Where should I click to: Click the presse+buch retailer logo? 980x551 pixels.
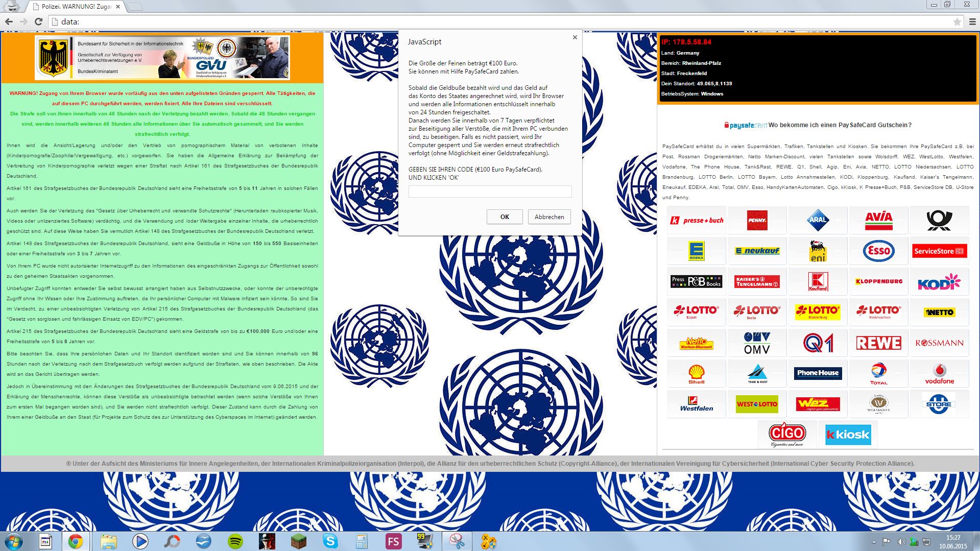[696, 220]
